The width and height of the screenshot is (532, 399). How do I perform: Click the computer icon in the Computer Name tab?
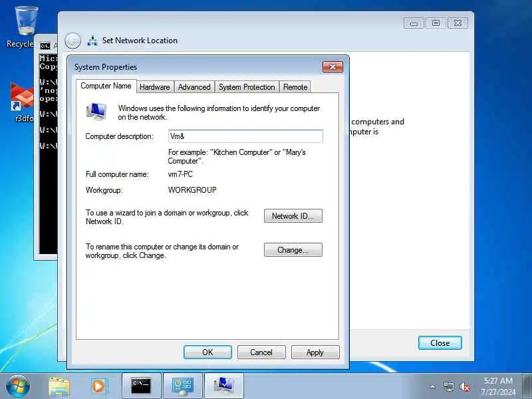96,112
